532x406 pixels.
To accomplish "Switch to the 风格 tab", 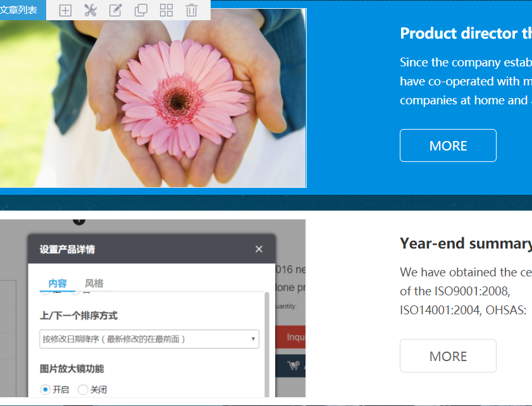I will pos(94,283).
